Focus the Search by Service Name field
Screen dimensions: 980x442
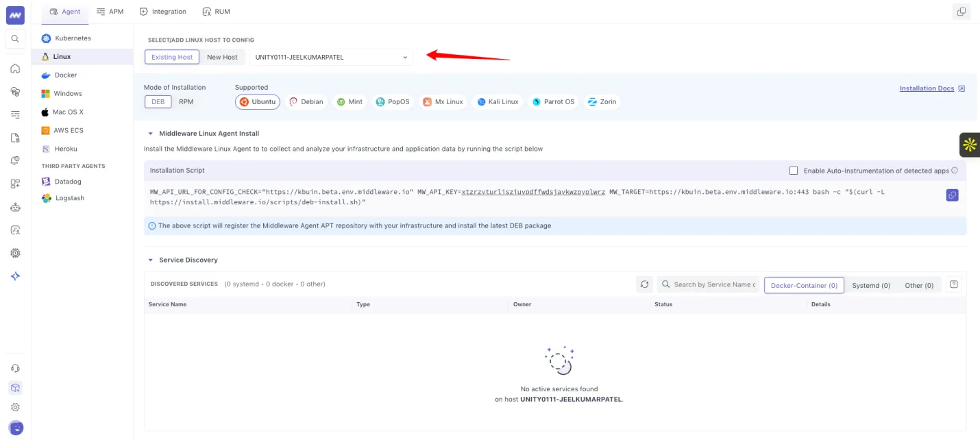pyautogui.click(x=709, y=284)
